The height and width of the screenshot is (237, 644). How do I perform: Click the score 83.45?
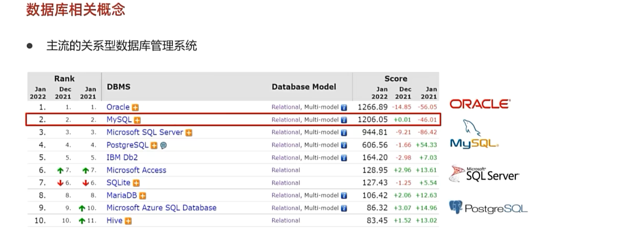[x=377, y=220]
